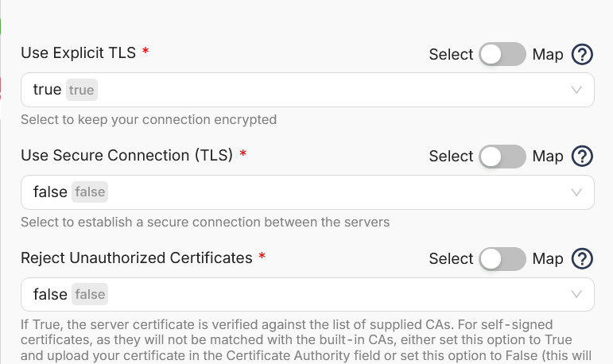613x364 pixels.
Task: Click chevron arrow in Reject Unauthorized Certificates dropdown
Action: click(x=576, y=294)
